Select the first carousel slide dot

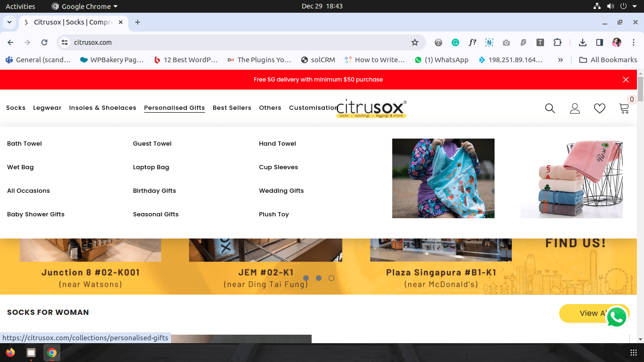coord(306,278)
